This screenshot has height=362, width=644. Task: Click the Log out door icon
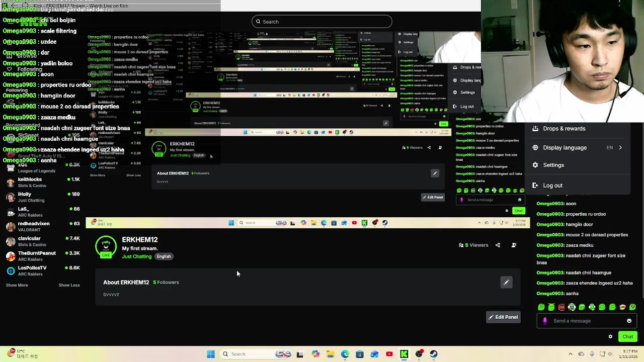(535, 186)
